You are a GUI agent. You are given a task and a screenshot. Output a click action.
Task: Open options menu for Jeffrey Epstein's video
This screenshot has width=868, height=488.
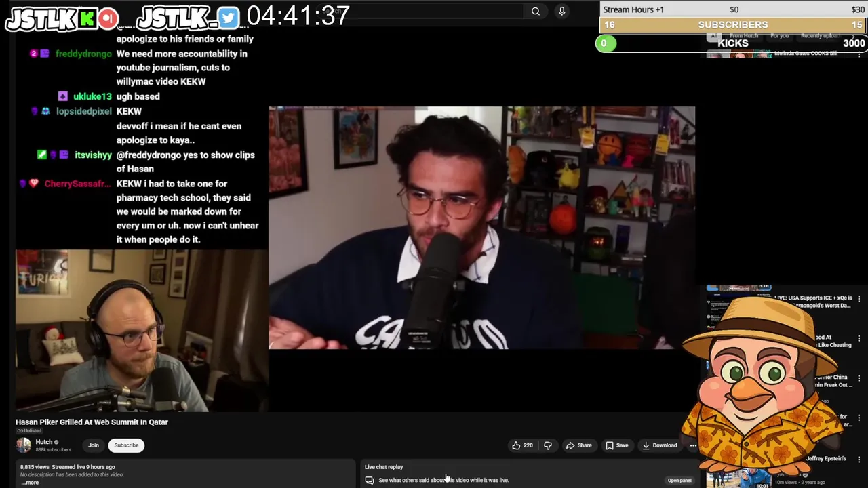859,460
